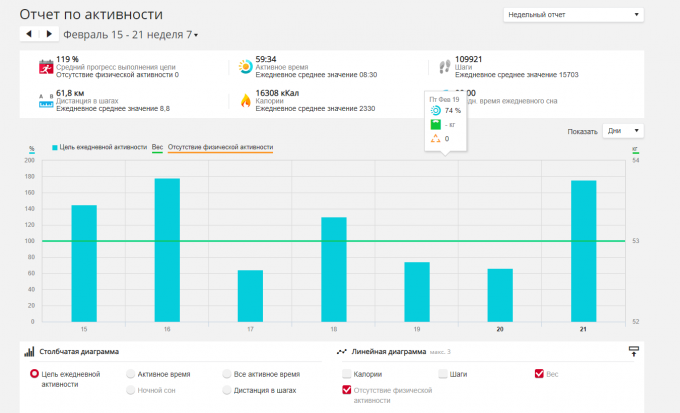Click the bar chart icon beside Столбчатая диаграмма

30,352
